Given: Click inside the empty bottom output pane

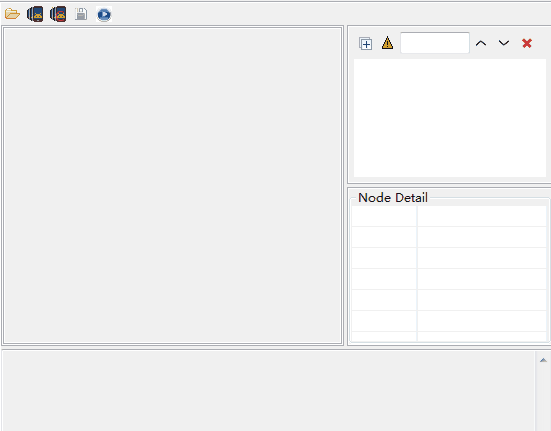Looking at the screenshot, I should point(269,391).
